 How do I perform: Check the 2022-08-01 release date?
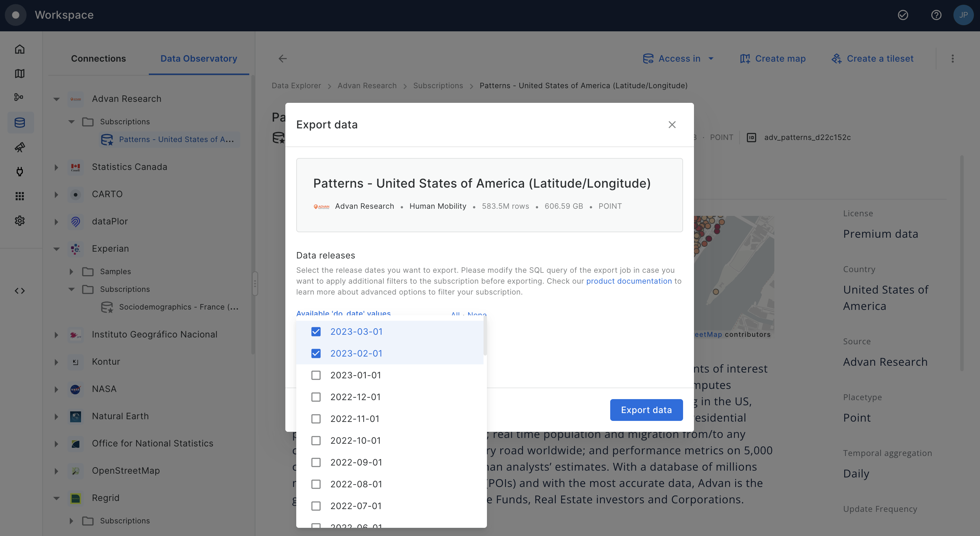coord(316,484)
